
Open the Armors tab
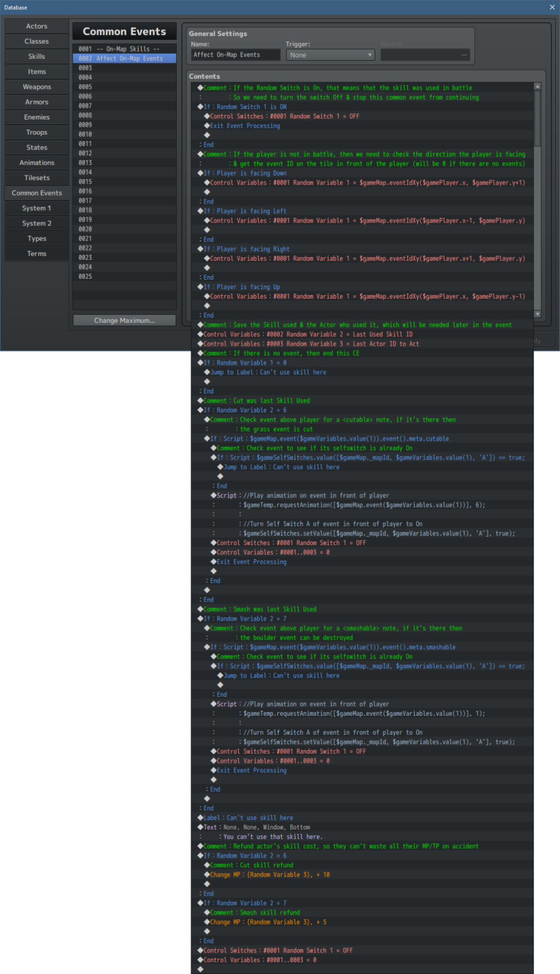pyautogui.click(x=37, y=102)
